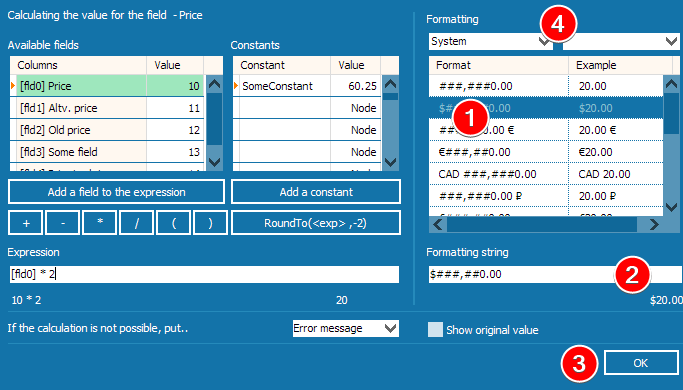Click the right arrow of format list horizontal scrollbar

(654, 224)
